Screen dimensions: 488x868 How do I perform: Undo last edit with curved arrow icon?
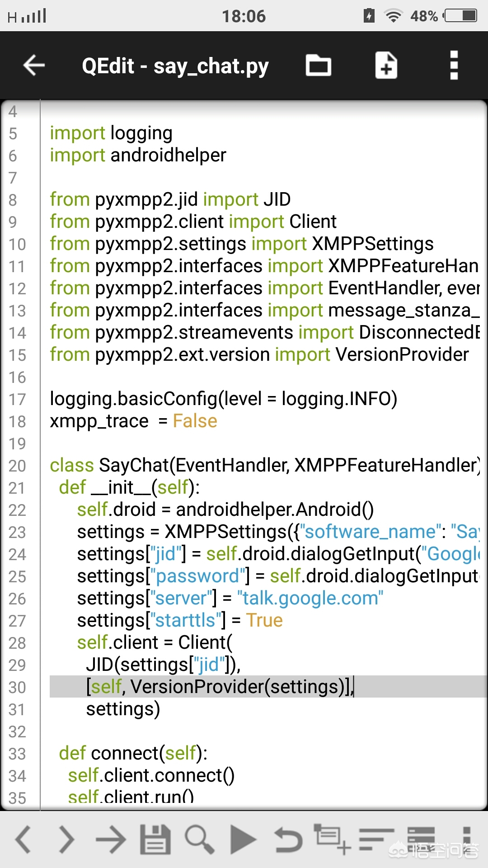click(x=288, y=840)
